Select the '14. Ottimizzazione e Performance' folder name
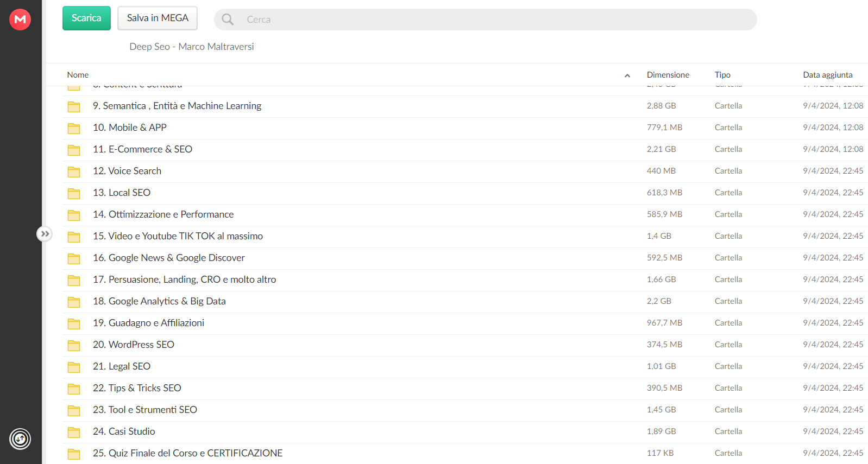The height and width of the screenshot is (464, 868). coord(163,214)
